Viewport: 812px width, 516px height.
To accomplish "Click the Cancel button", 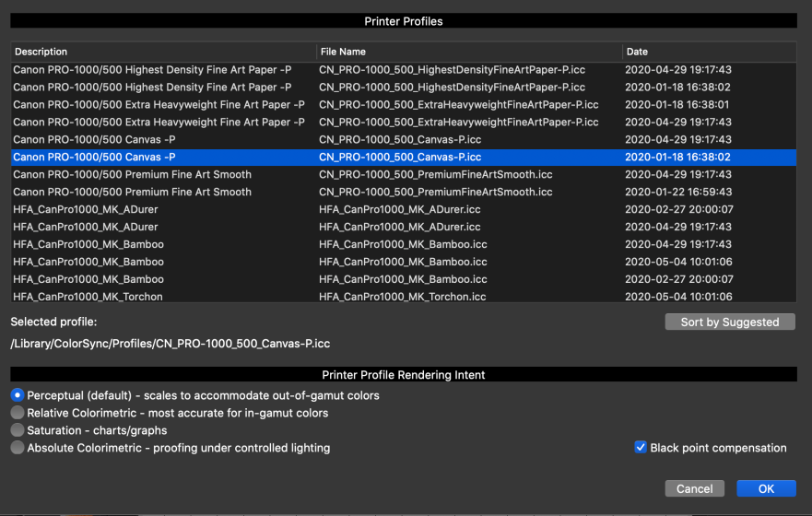I will pyautogui.click(x=694, y=488).
